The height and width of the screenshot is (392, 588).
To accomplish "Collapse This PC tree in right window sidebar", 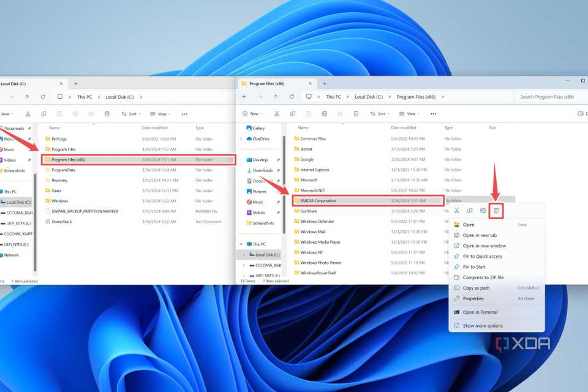I will pos(241,244).
